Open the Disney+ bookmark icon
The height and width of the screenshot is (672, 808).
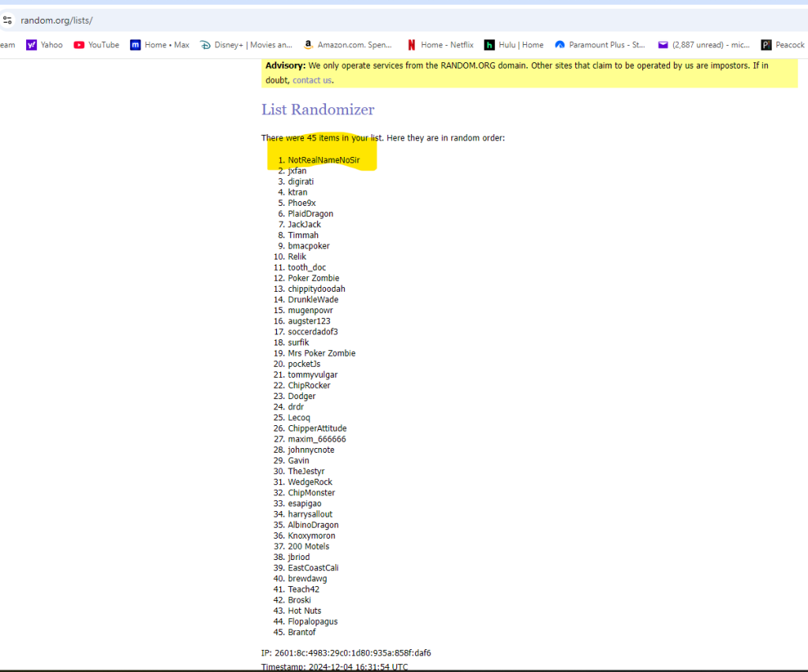tap(205, 45)
